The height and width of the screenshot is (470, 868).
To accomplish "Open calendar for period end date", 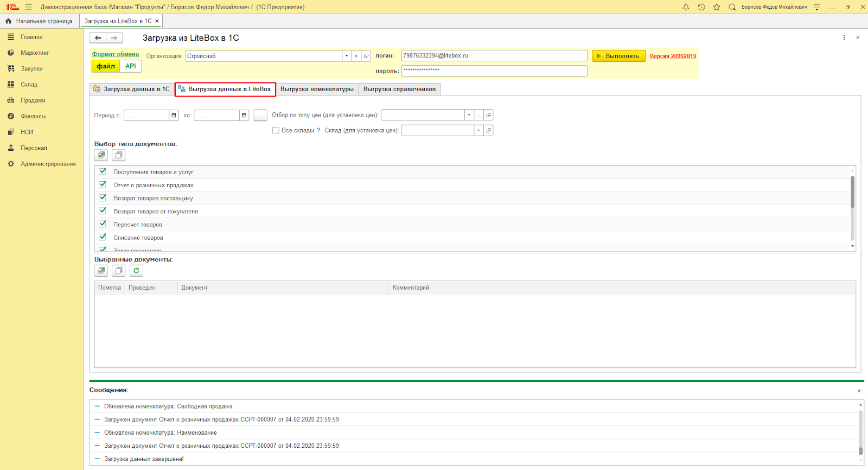I will click(x=244, y=115).
